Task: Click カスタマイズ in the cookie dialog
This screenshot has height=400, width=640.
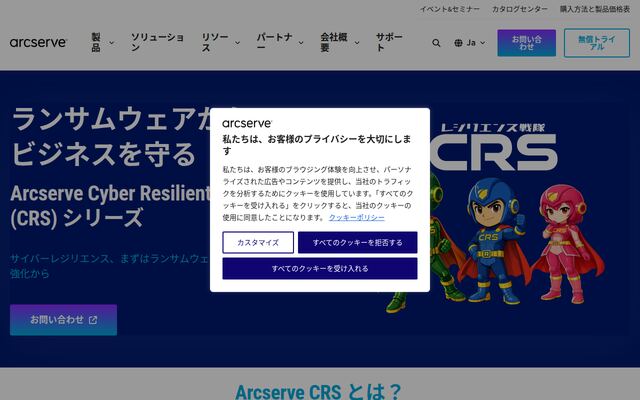Action: coord(258,242)
